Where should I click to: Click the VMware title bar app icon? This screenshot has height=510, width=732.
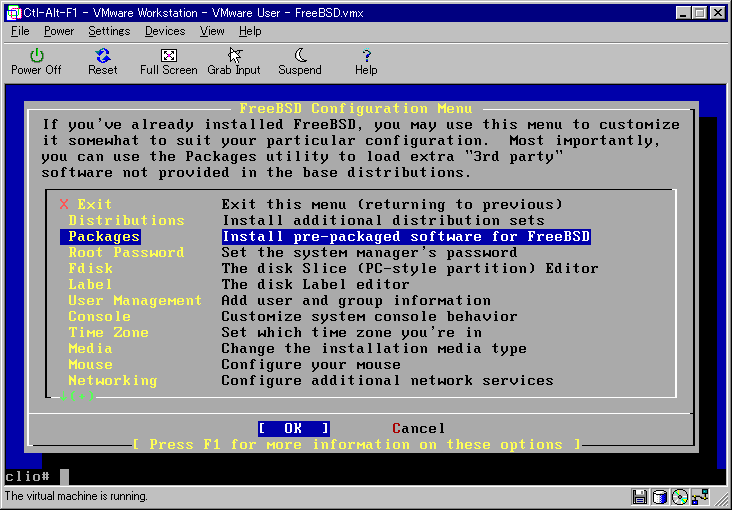pos(14,13)
